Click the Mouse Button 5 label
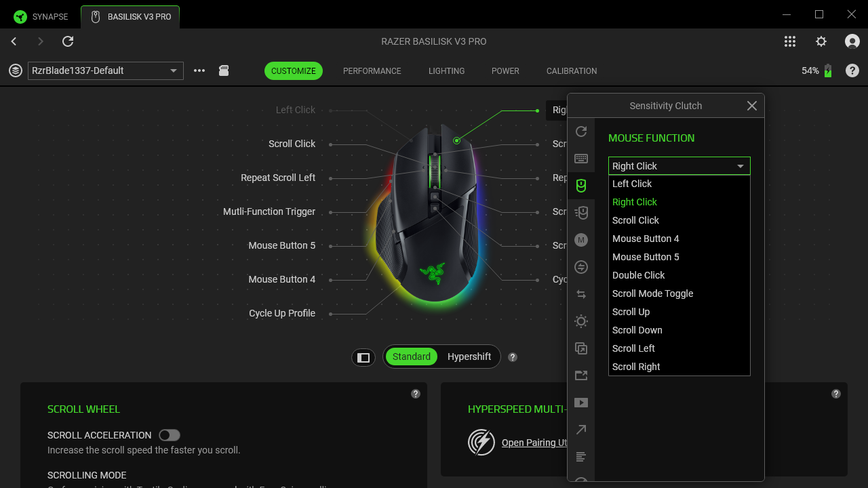Screen dimensions: 868x488 point(281,245)
